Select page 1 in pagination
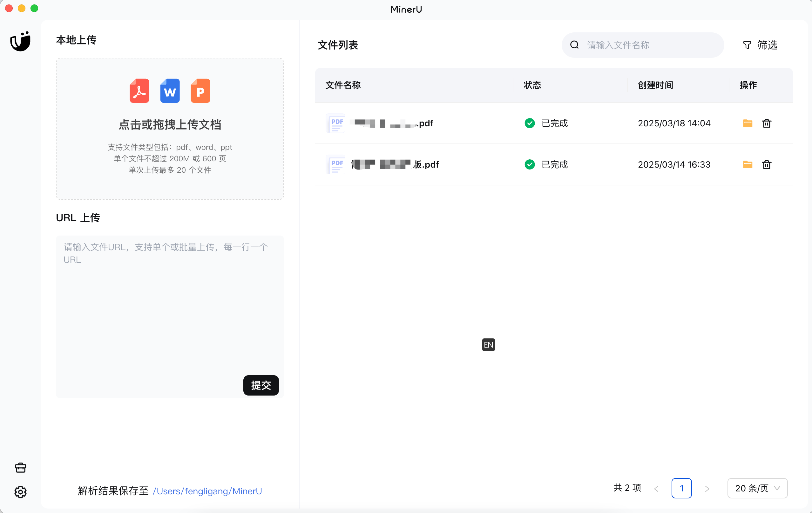 [x=681, y=488]
